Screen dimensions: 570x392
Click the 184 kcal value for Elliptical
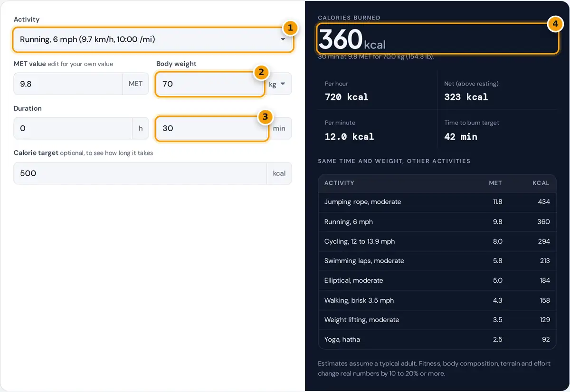click(544, 280)
